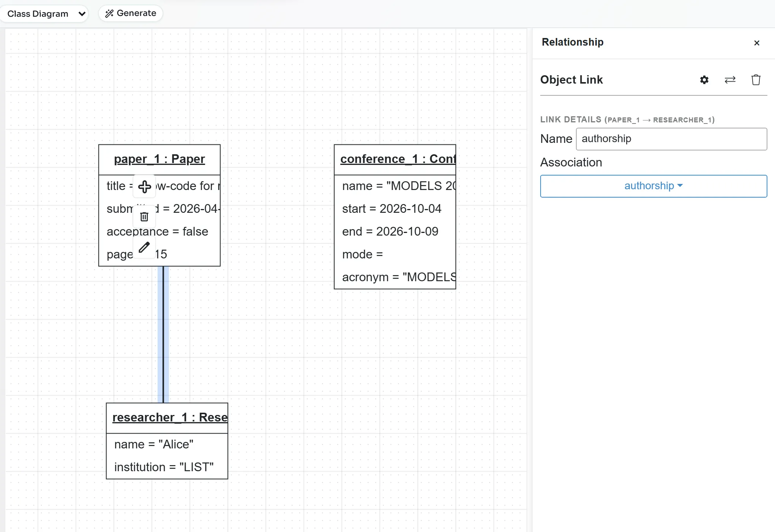The height and width of the screenshot is (532, 775).
Task: Click the move handle on paper_1
Action: click(144, 187)
